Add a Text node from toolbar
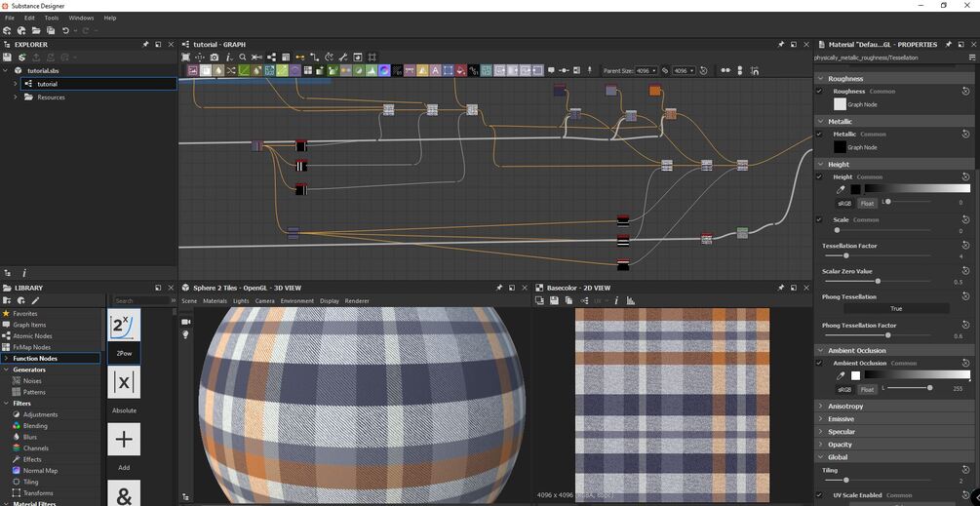Image resolution: width=980 pixels, height=506 pixels. (436, 70)
